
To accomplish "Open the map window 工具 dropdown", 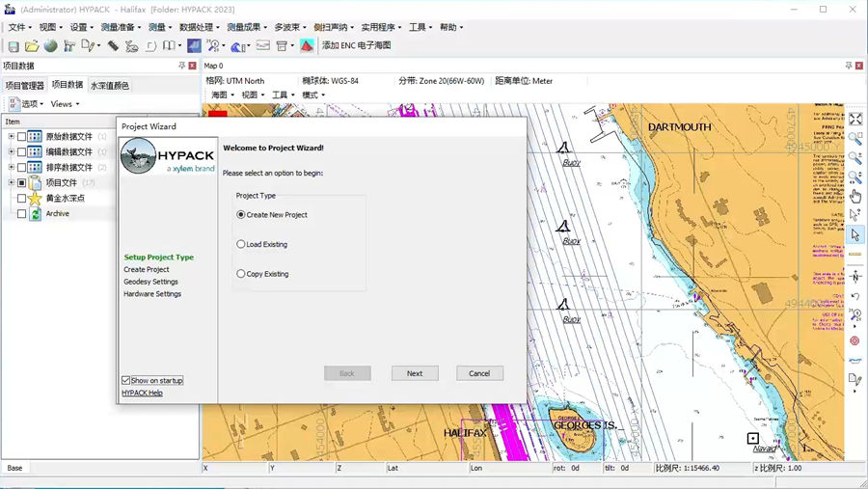I will 283,95.
